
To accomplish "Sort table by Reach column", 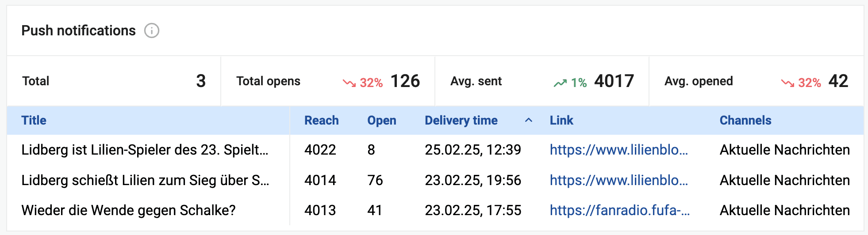I will click(x=322, y=120).
